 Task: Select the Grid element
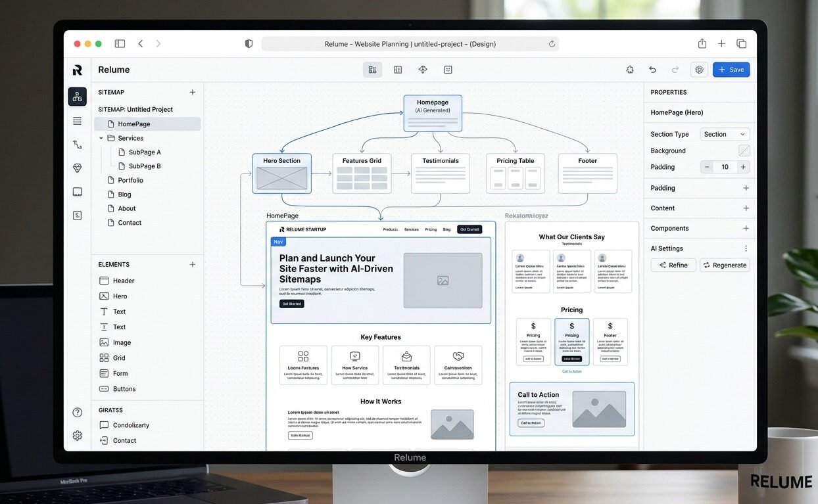pyautogui.click(x=112, y=358)
